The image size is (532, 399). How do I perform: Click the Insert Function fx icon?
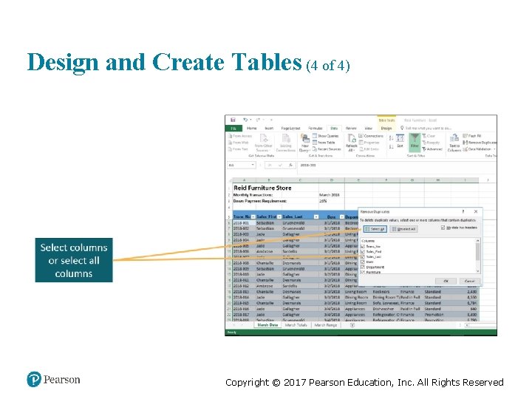291,165
